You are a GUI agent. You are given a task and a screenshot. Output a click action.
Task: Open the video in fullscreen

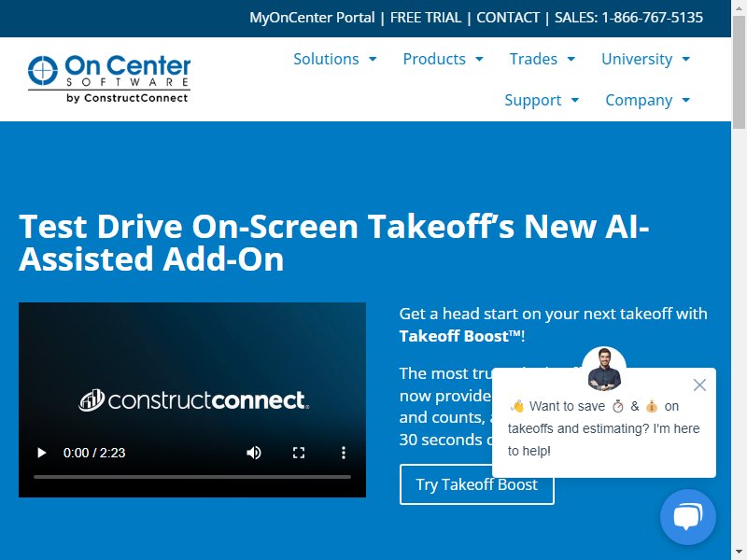pos(299,453)
